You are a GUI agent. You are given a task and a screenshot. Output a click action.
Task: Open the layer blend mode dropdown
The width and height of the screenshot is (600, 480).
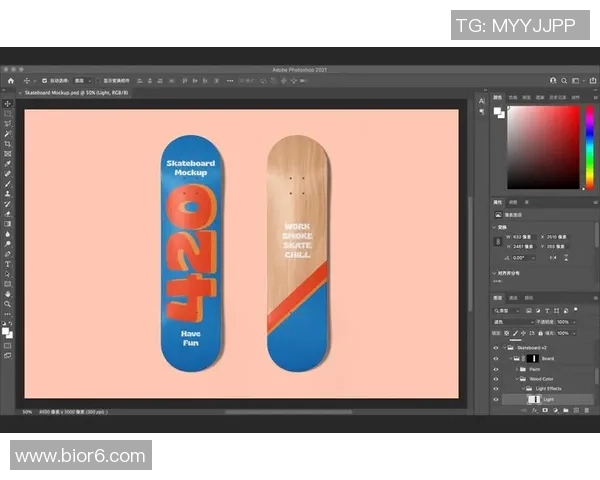click(x=514, y=321)
